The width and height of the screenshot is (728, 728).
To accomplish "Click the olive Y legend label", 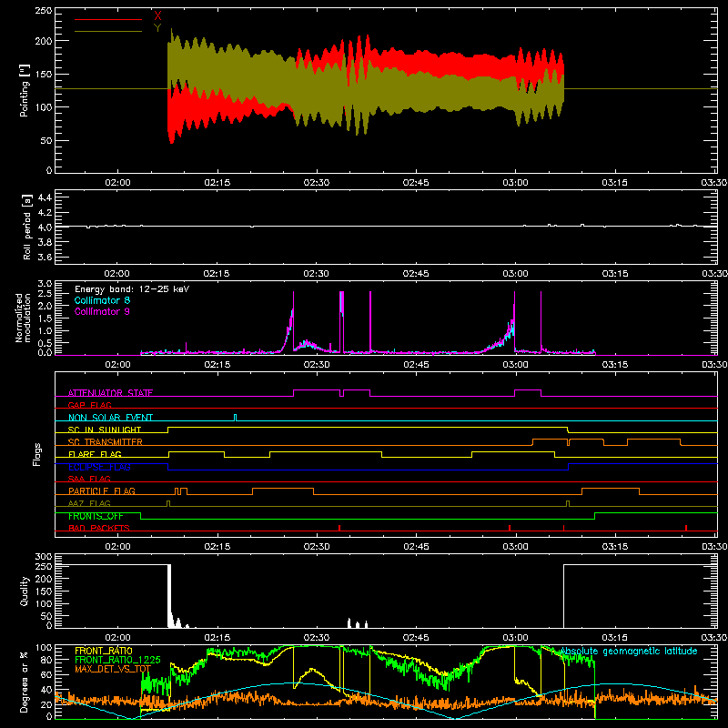I will point(157,28).
